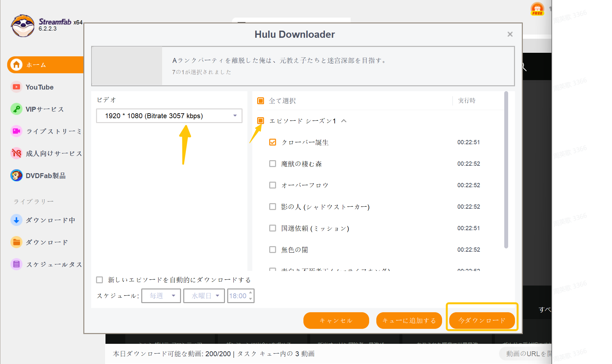612x364 pixels.
Task: Select the 成人向けサービス sidebar menu item
Action: (x=46, y=153)
